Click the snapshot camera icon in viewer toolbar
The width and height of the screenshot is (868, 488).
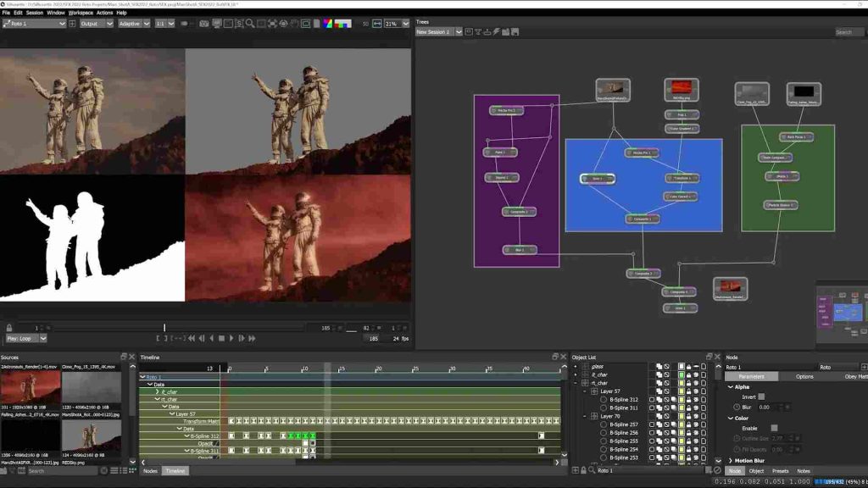point(204,24)
